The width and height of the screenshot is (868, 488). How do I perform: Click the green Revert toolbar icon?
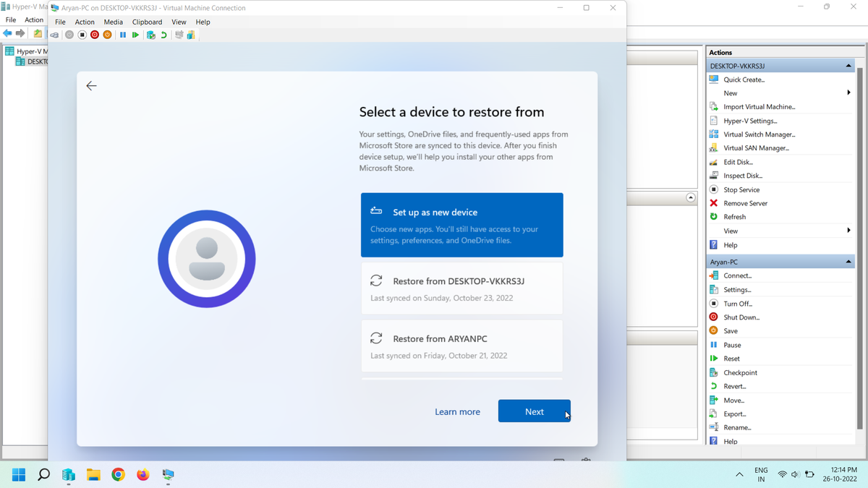[164, 35]
